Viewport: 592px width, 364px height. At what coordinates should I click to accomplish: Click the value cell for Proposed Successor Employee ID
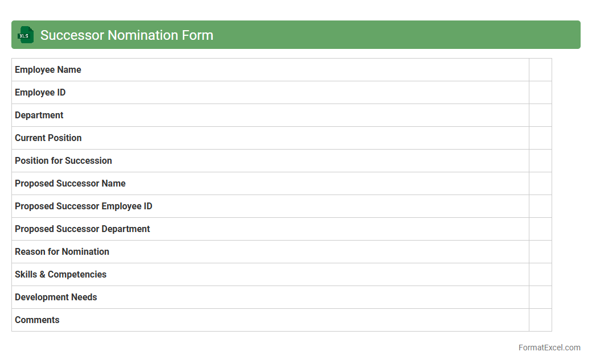tap(540, 206)
